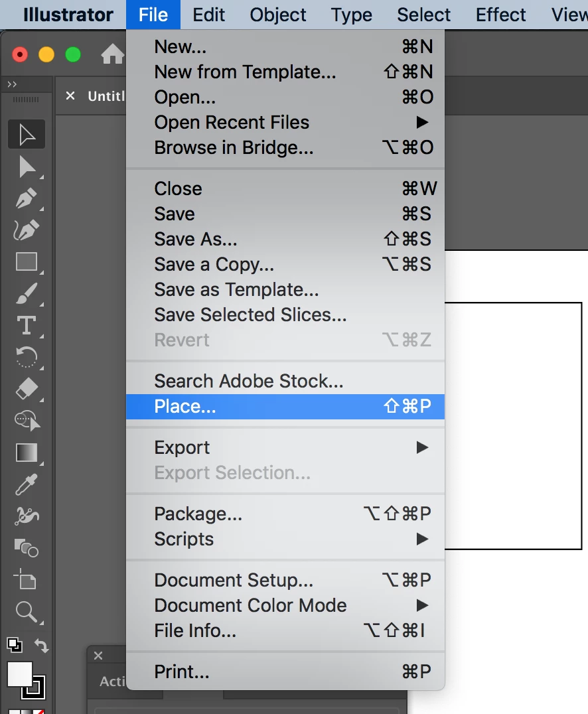Reset to default fill and stroke

tap(15, 645)
